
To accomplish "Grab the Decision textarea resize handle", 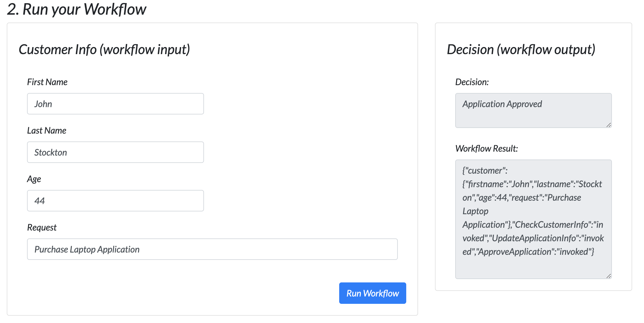I will click(609, 125).
